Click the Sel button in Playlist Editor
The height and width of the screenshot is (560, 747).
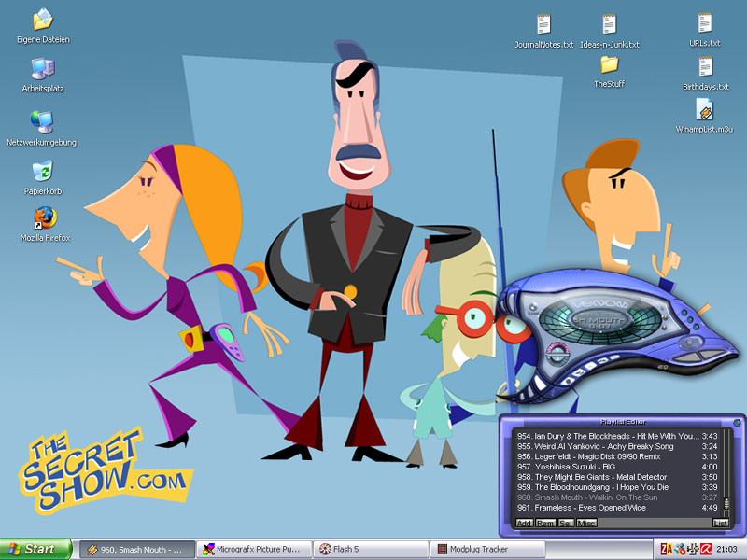pos(566,523)
